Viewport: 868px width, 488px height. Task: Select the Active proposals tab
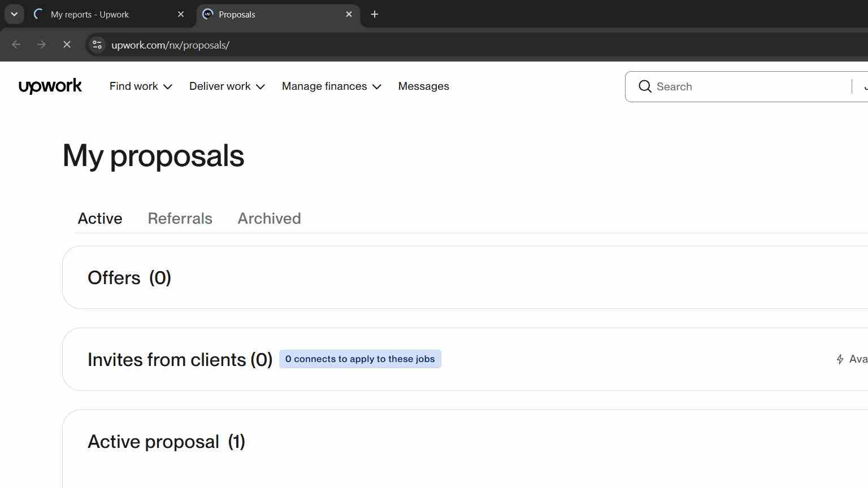point(100,219)
